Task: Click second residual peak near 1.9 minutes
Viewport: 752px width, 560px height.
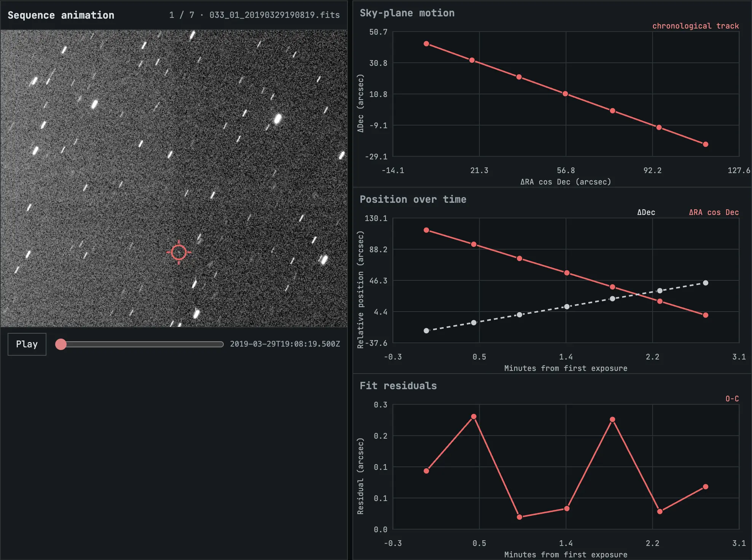Action: point(612,420)
